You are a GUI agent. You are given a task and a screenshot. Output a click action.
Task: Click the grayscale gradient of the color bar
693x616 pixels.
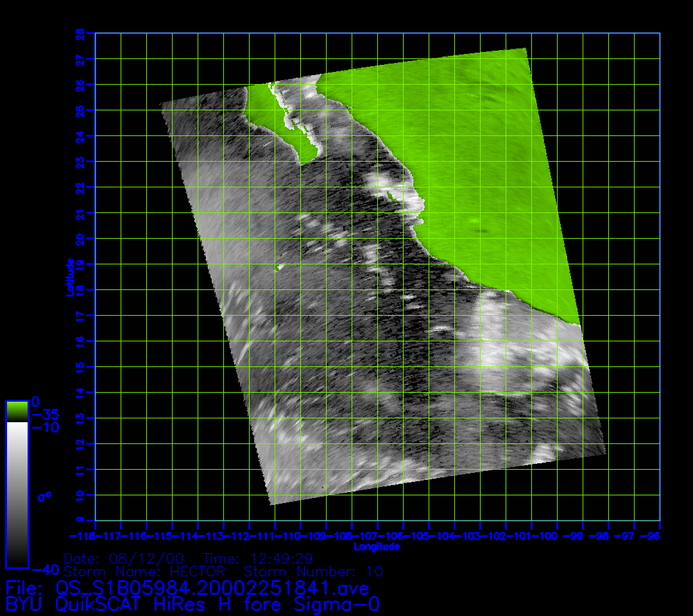(x=17, y=494)
